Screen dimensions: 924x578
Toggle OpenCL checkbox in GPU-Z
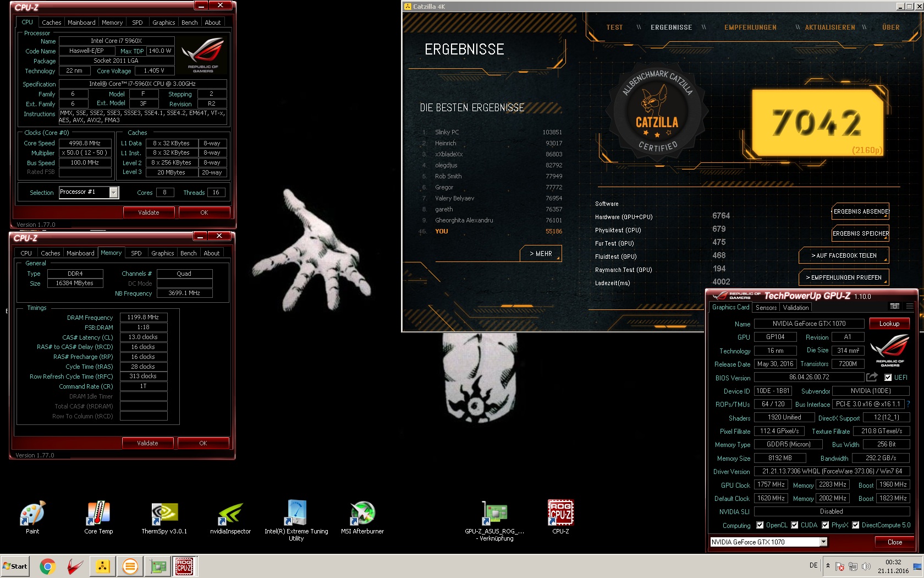coord(760,525)
